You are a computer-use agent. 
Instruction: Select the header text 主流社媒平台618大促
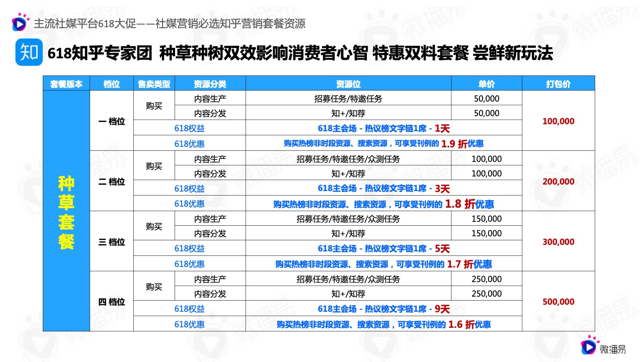click(x=84, y=23)
